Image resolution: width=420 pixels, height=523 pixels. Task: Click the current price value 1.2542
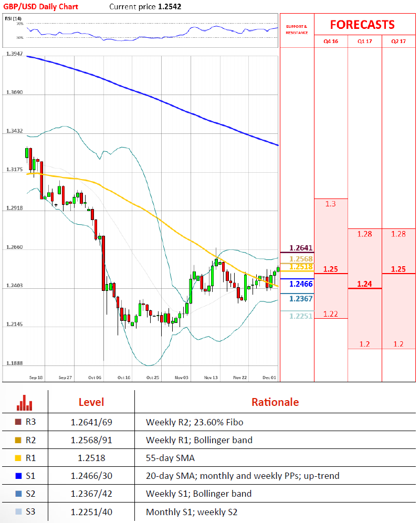point(170,7)
